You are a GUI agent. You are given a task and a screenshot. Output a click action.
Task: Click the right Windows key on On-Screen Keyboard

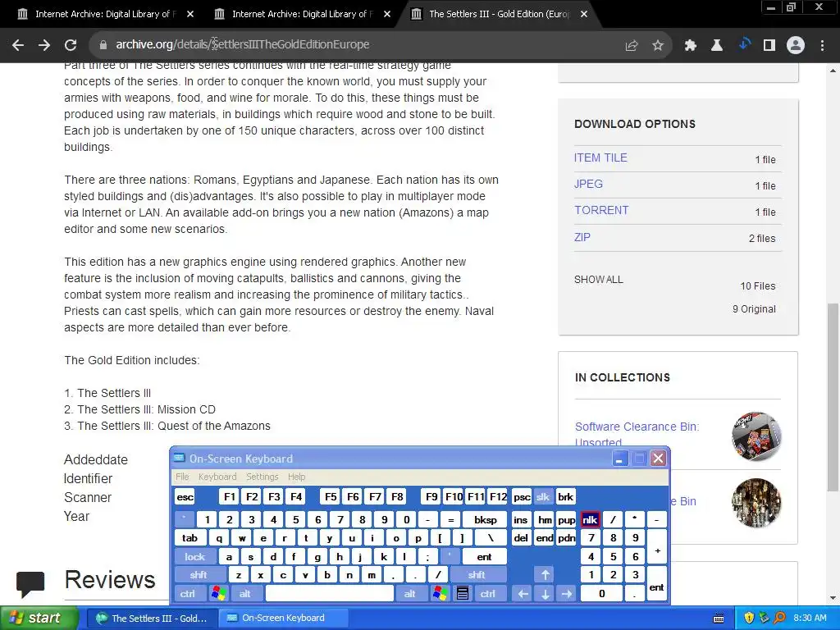tap(441, 594)
